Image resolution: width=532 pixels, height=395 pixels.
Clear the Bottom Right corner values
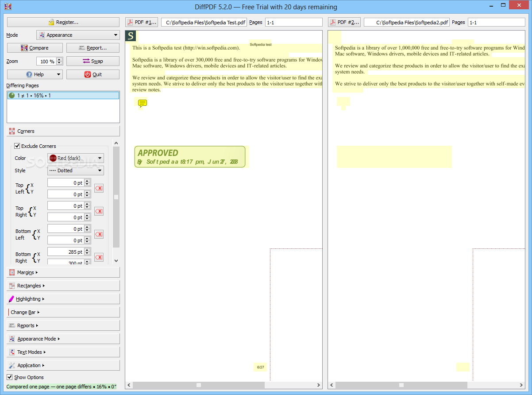pyautogui.click(x=99, y=257)
